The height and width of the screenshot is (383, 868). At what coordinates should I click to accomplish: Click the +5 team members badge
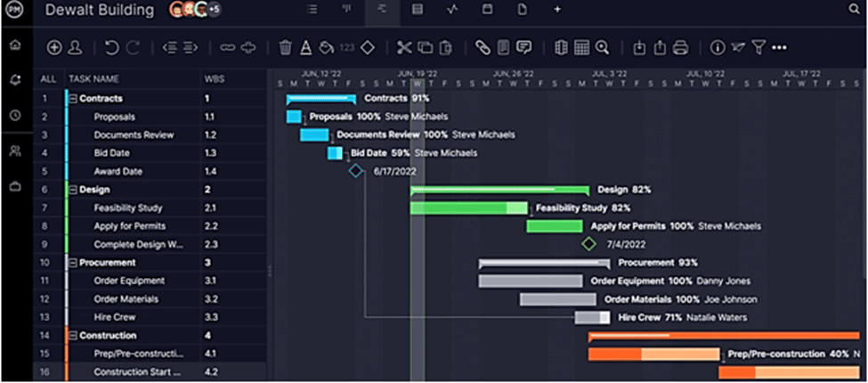215,10
